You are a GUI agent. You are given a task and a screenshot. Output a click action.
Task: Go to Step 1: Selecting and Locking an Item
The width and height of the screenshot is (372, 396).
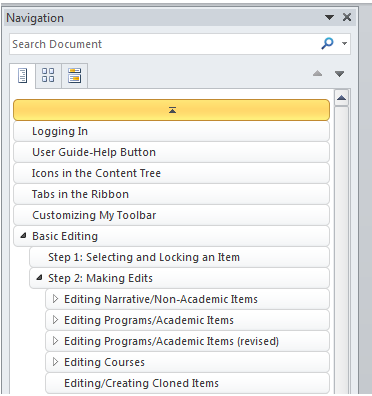pos(179,257)
